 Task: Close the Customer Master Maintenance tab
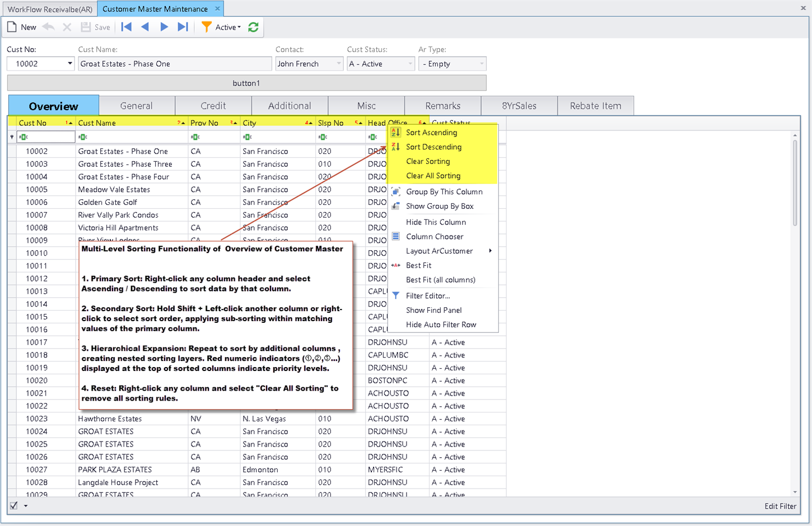218,8
